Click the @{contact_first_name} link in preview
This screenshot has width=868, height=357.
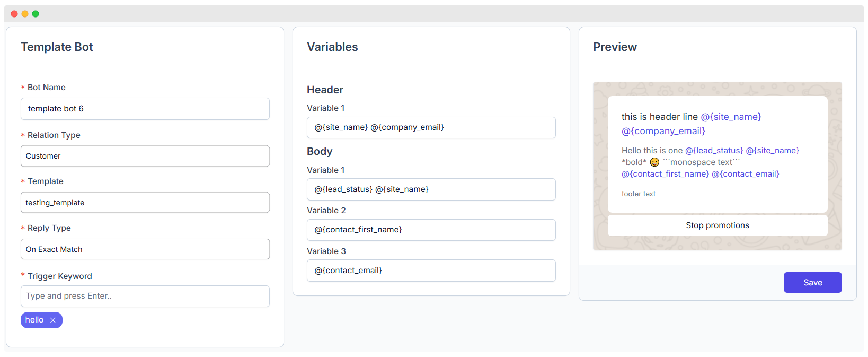(665, 173)
